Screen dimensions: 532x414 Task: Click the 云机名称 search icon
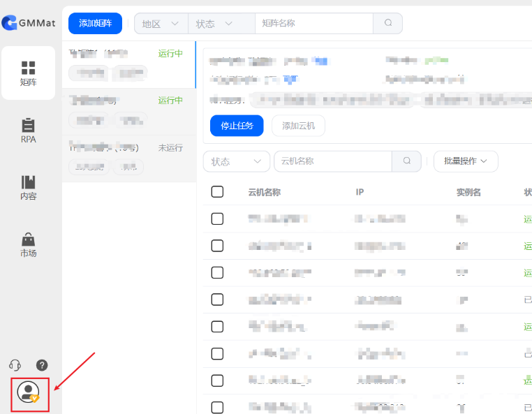407,161
